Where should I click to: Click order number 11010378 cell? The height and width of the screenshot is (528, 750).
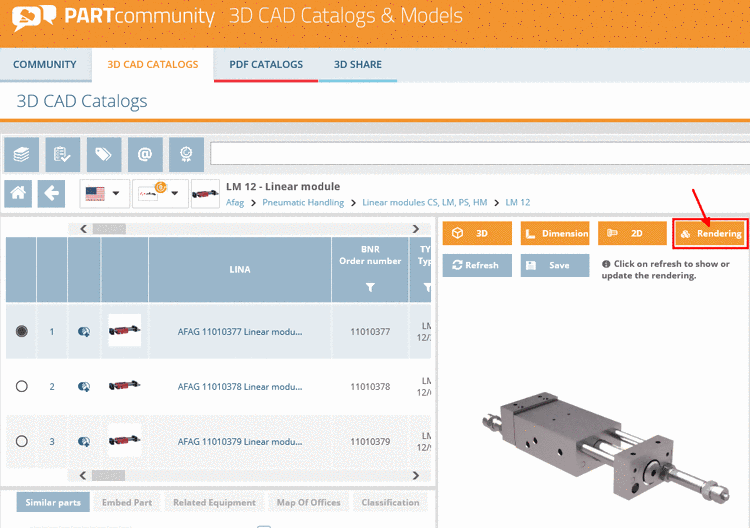370,386
